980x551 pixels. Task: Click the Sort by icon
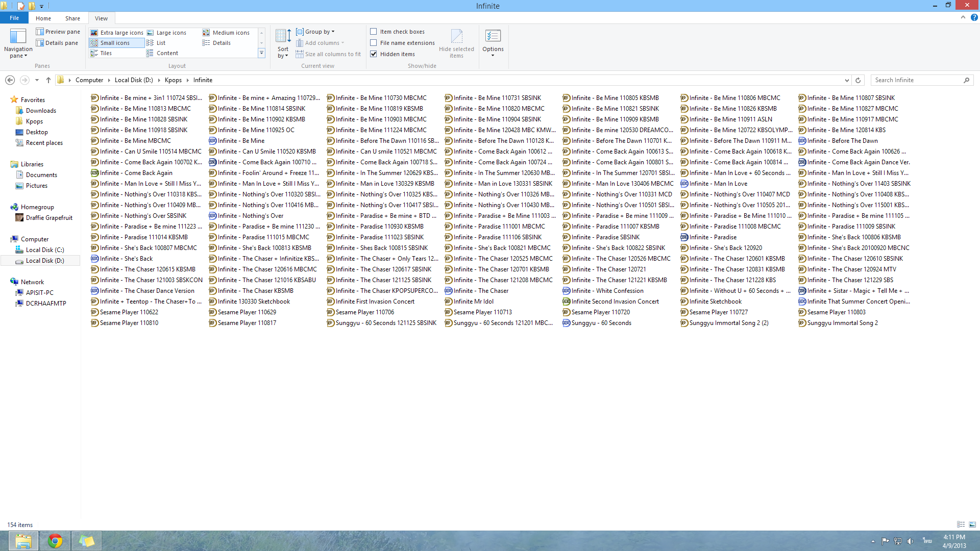point(283,37)
